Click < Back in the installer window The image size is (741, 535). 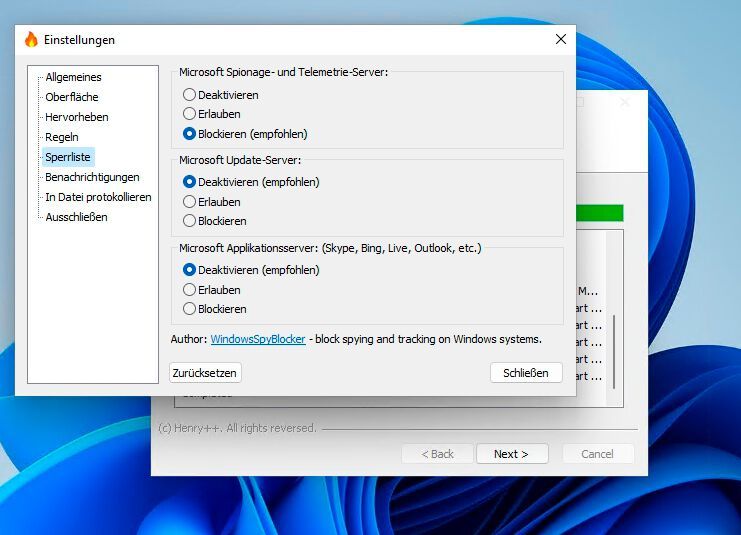pos(437,454)
